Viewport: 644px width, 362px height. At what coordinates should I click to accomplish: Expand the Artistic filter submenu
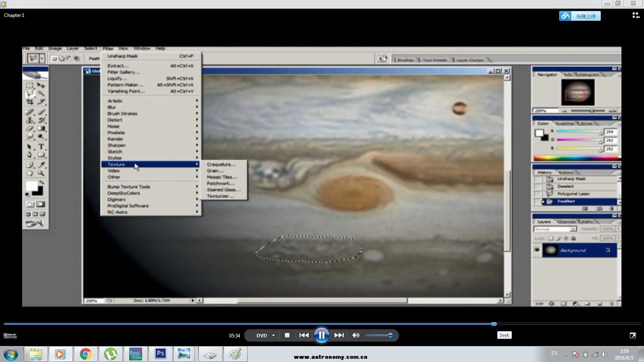(151, 101)
